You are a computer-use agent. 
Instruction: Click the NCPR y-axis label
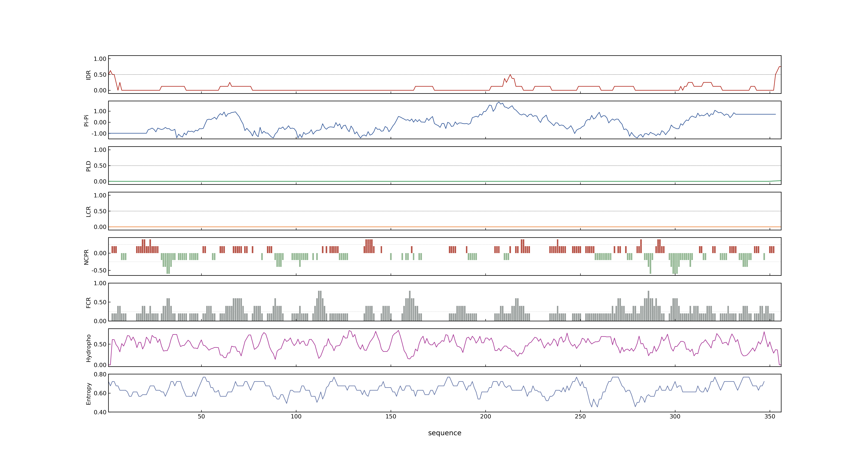click(86, 257)
